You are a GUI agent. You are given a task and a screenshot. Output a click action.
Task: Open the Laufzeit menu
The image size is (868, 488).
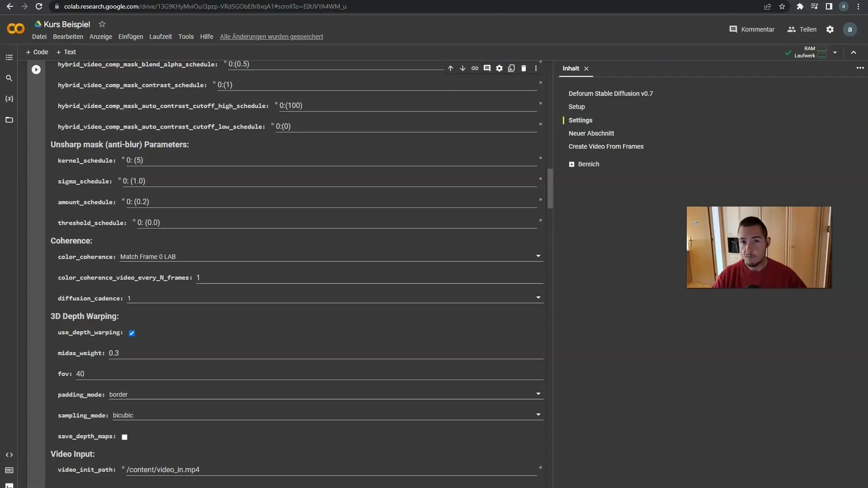click(160, 37)
